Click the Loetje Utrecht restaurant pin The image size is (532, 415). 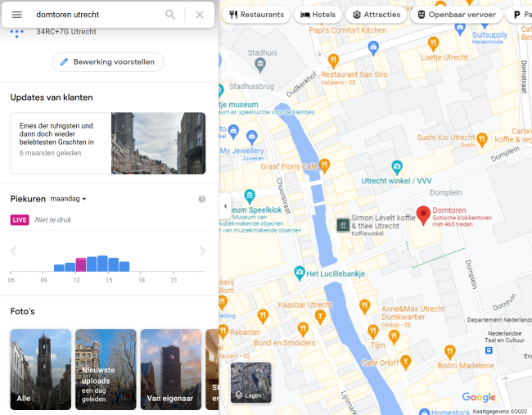pyautogui.click(x=433, y=43)
